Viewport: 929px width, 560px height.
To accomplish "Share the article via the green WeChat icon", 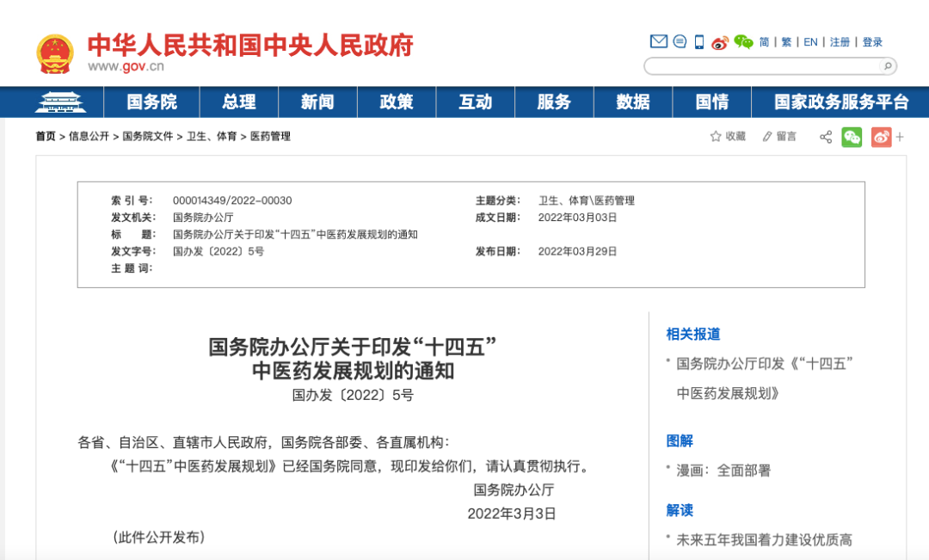I will click(x=852, y=136).
